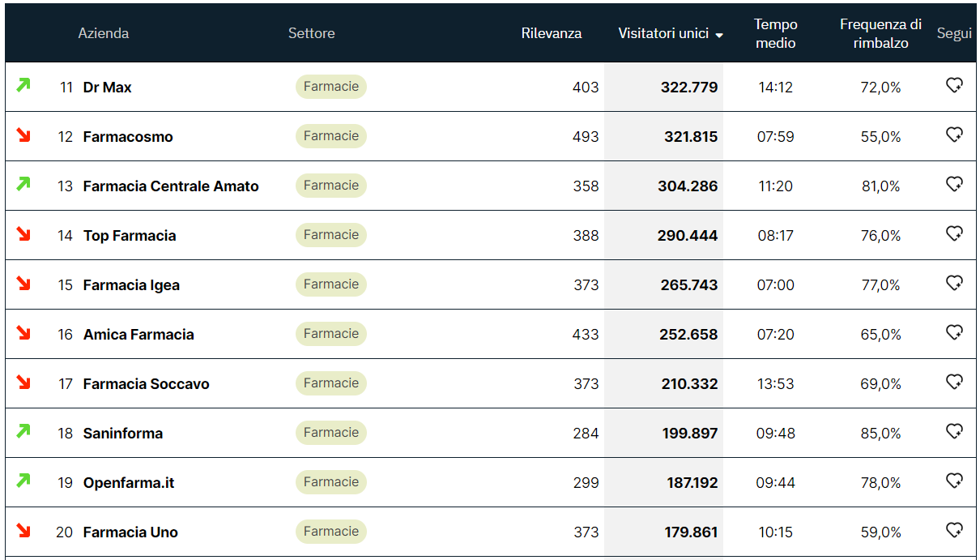Sort by Visitatori unici column header
This screenshot has width=980, height=560.
[663, 33]
